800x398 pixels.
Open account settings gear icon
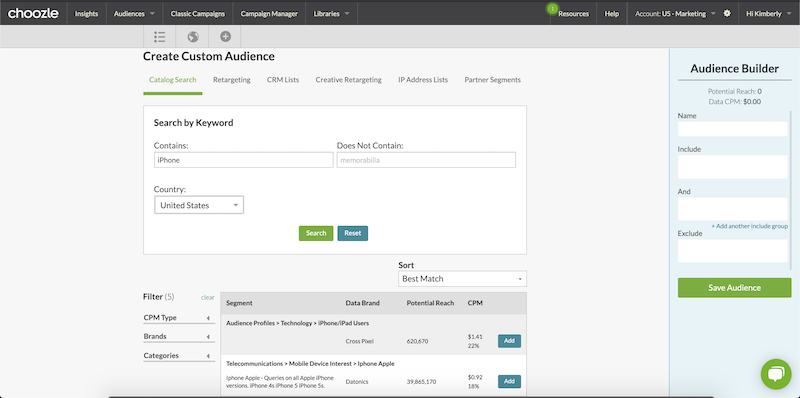click(727, 14)
